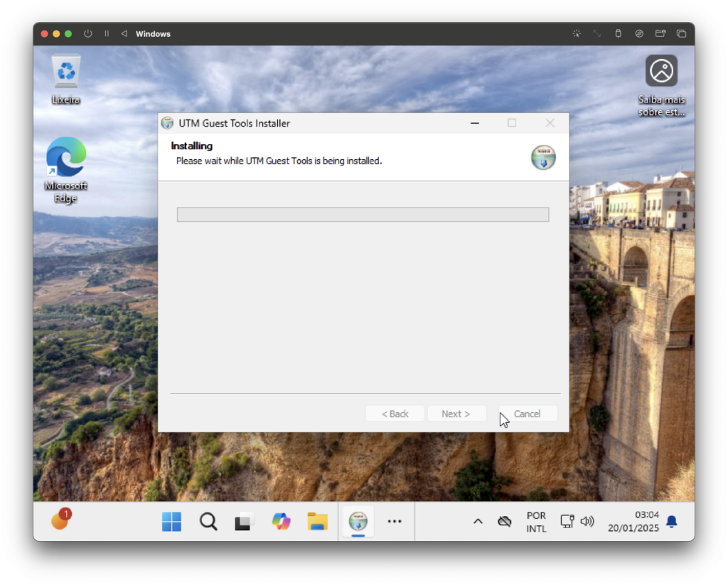Click the UTM resize display icon
The image size is (728, 585).
pyautogui.click(x=597, y=33)
